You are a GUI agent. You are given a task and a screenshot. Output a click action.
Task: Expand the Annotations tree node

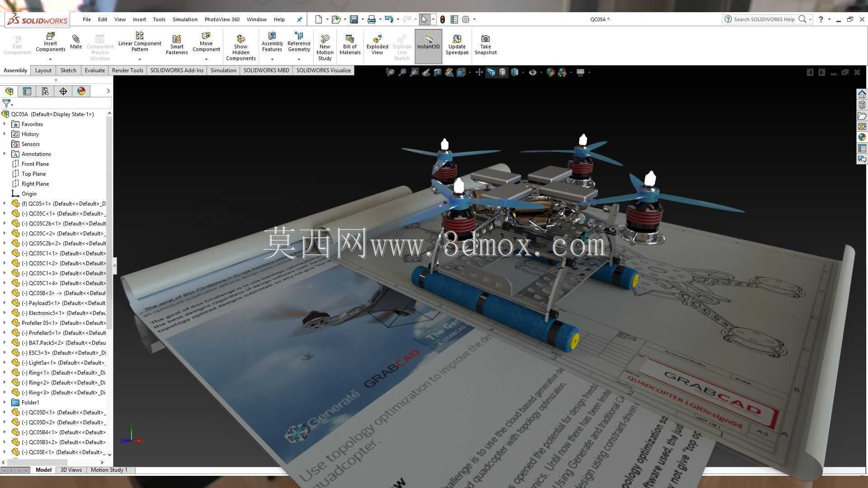point(5,154)
